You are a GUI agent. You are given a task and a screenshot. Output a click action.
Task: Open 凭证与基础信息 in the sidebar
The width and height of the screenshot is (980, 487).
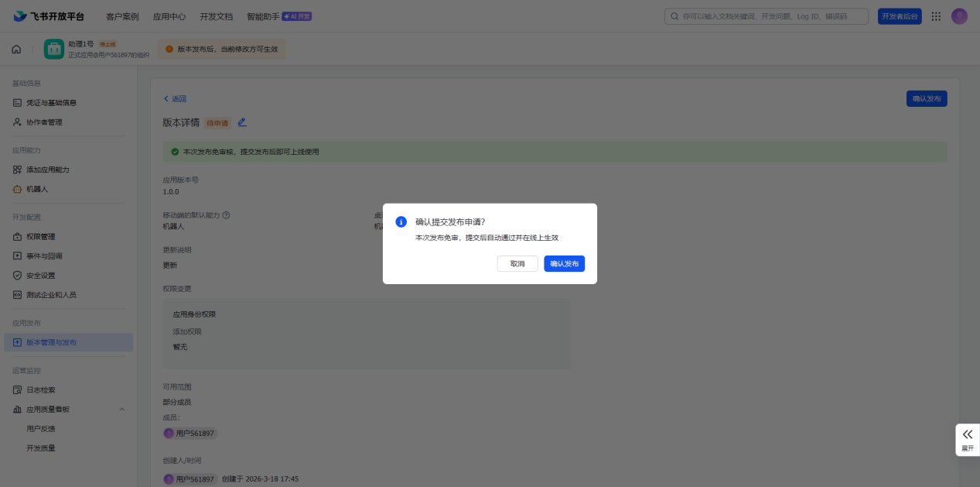pos(51,103)
